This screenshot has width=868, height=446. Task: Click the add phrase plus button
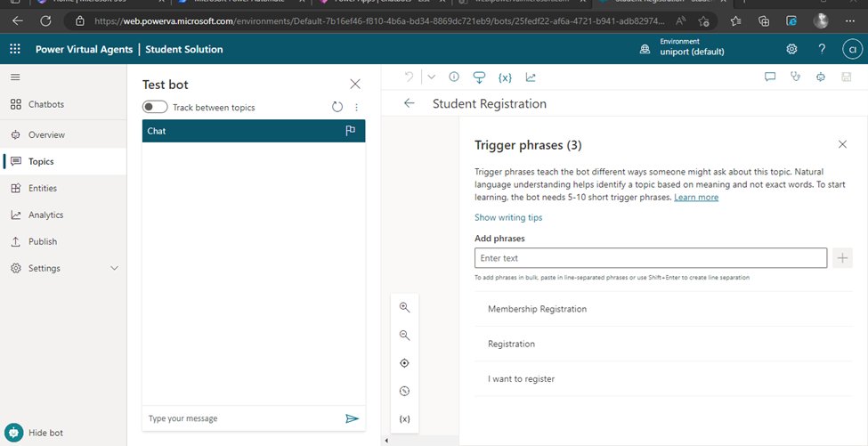click(x=842, y=258)
